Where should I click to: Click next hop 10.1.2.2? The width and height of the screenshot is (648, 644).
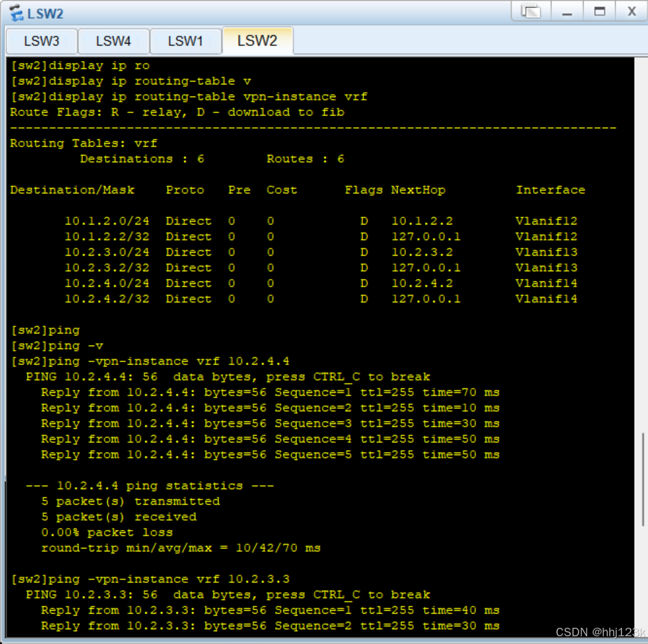pyautogui.click(x=422, y=221)
